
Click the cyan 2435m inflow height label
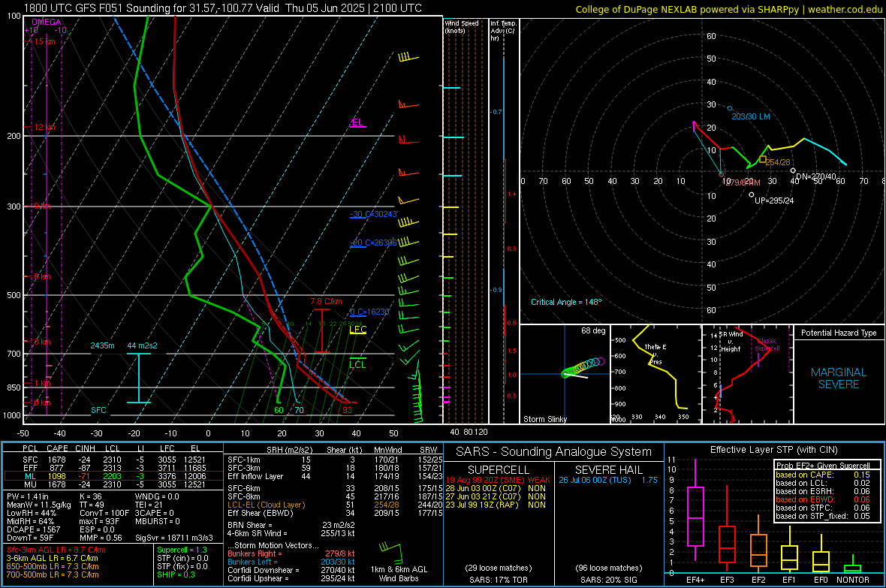(x=102, y=345)
